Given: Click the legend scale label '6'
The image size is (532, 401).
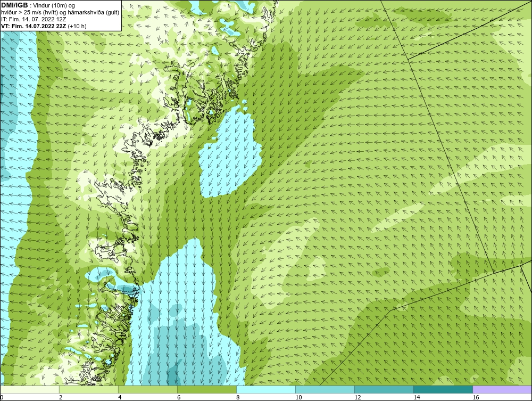Looking at the screenshot, I should (x=179, y=397).
